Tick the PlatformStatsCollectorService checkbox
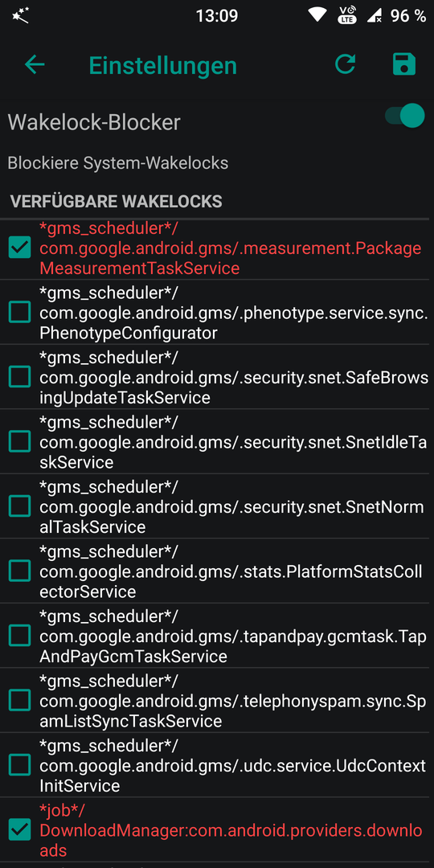This screenshot has height=868, width=434. tap(20, 571)
